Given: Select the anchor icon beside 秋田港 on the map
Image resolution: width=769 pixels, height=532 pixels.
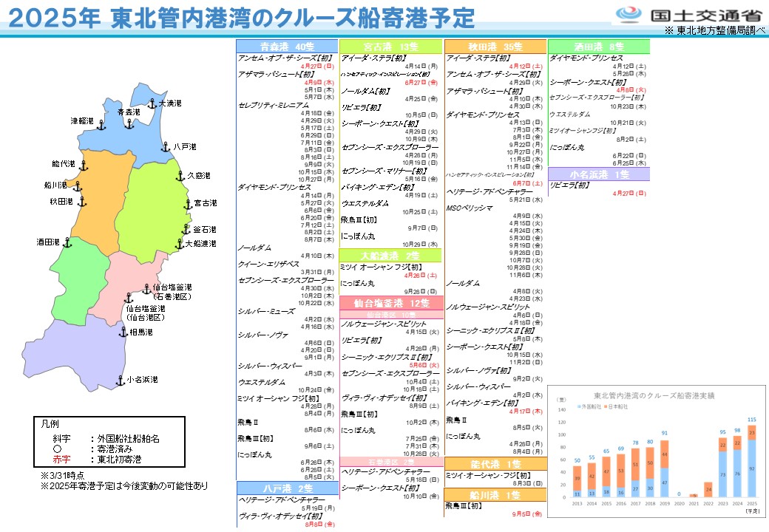Looking at the screenshot, I should tap(82, 201).
